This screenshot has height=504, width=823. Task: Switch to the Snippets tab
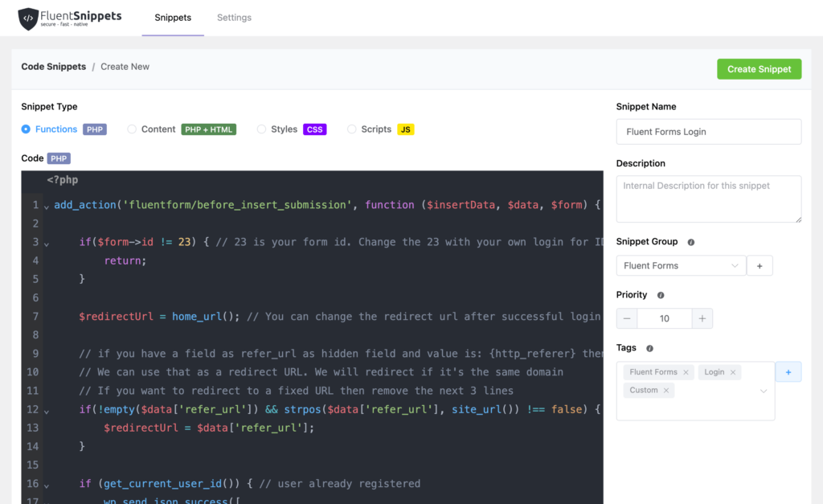(172, 17)
